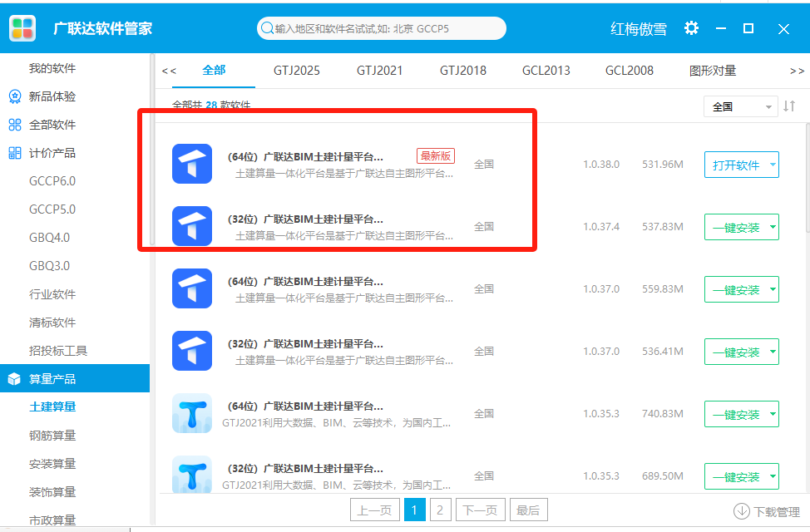Click the sidebar vertical scrollbar
Viewport: 810px width, 532px height.
tap(152, 150)
